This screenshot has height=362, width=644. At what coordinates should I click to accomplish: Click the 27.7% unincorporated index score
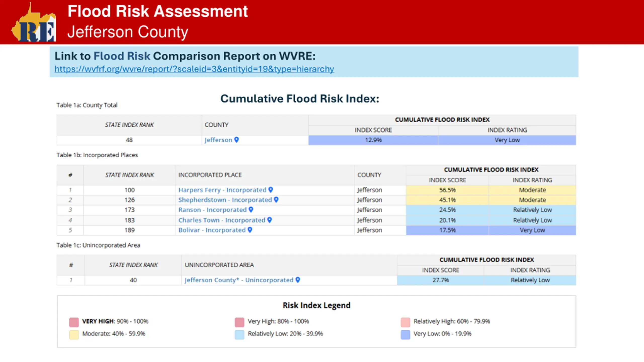[x=440, y=280]
